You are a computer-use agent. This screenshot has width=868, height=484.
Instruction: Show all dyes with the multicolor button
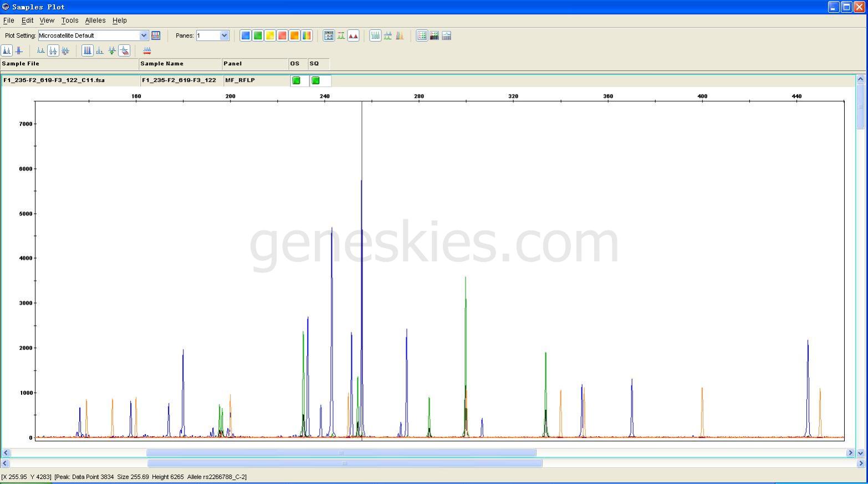pos(307,35)
